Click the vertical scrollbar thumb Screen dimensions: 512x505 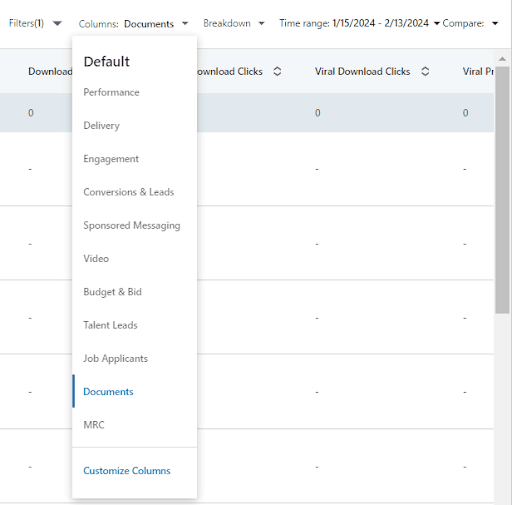point(502,190)
